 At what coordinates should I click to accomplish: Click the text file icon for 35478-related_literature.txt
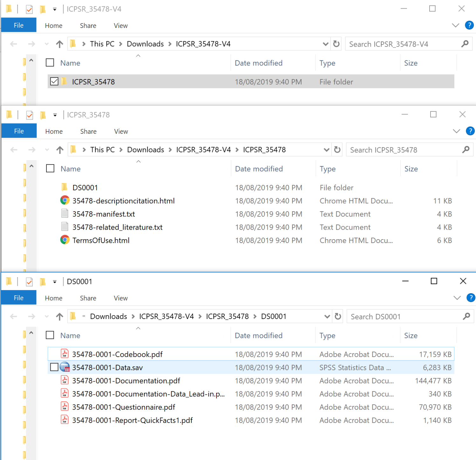[65, 227]
